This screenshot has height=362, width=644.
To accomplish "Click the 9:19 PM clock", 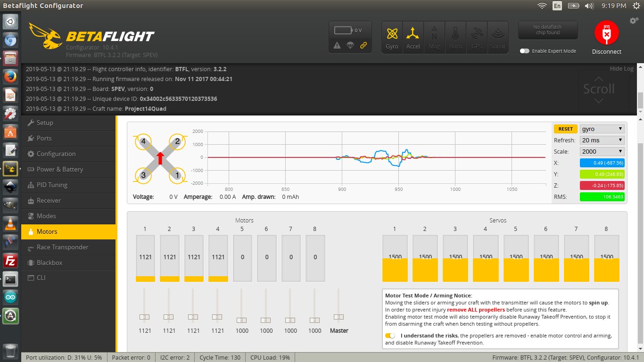I will click(614, 6).
